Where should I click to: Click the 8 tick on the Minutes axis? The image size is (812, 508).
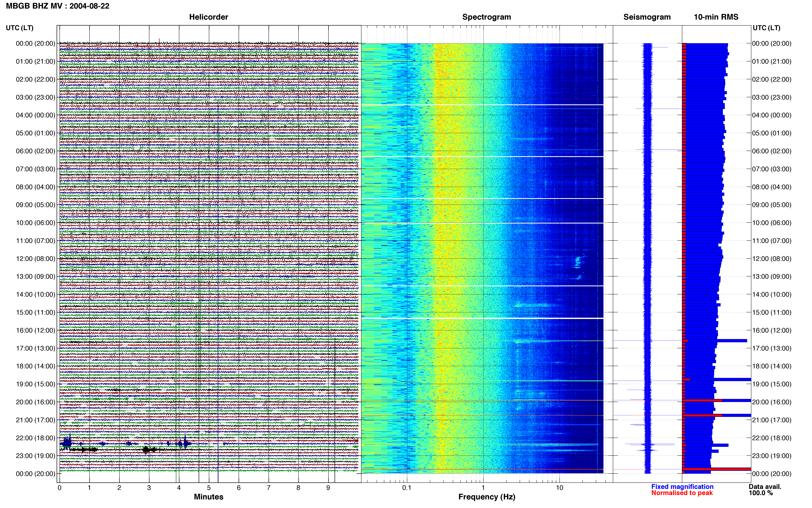pyautogui.click(x=298, y=488)
